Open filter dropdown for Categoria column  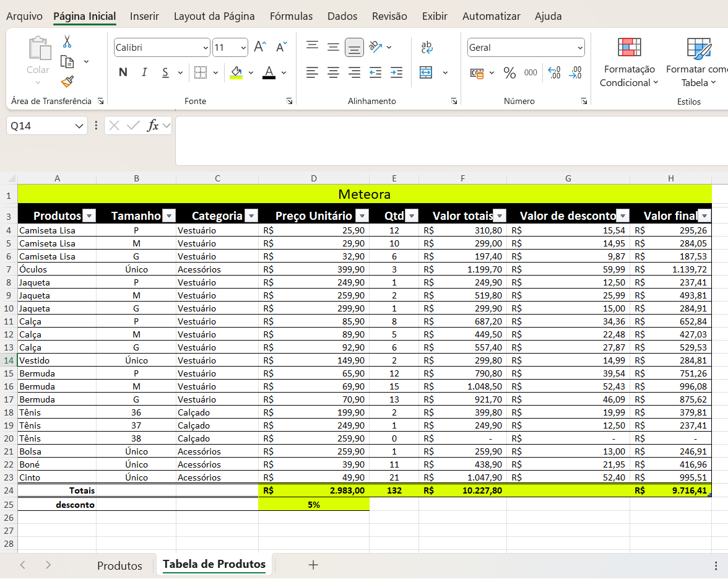pyautogui.click(x=251, y=216)
